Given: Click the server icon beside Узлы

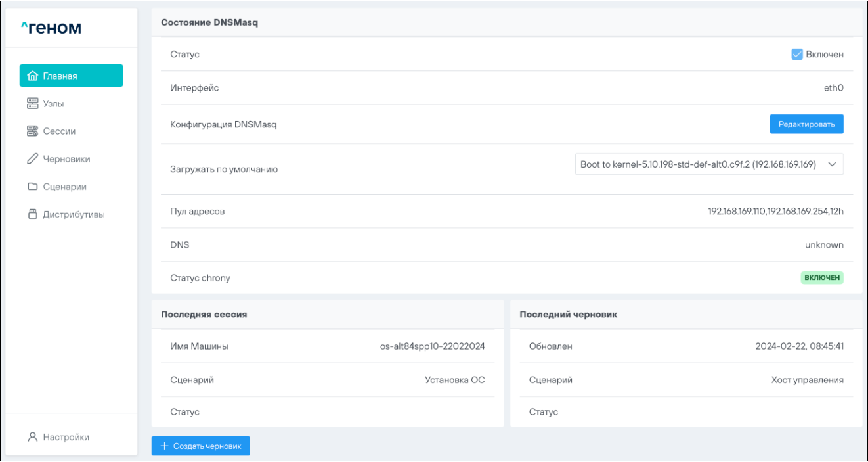Looking at the screenshot, I should click(32, 104).
